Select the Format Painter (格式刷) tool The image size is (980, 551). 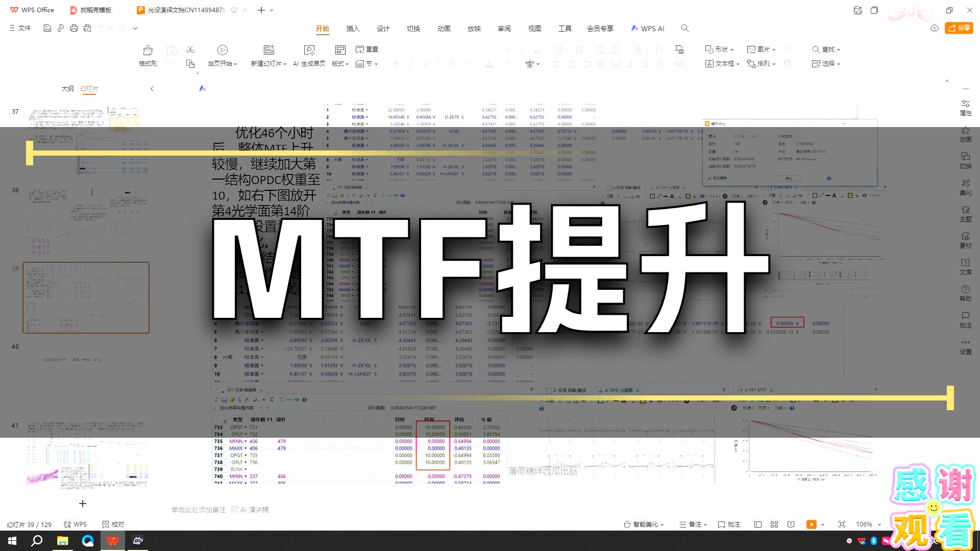(148, 56)
